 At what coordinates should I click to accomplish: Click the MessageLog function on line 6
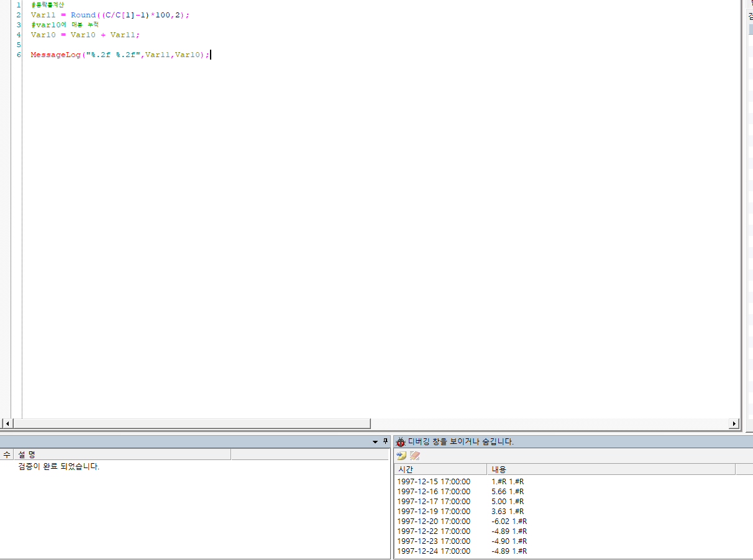click(x=56, y=55)
